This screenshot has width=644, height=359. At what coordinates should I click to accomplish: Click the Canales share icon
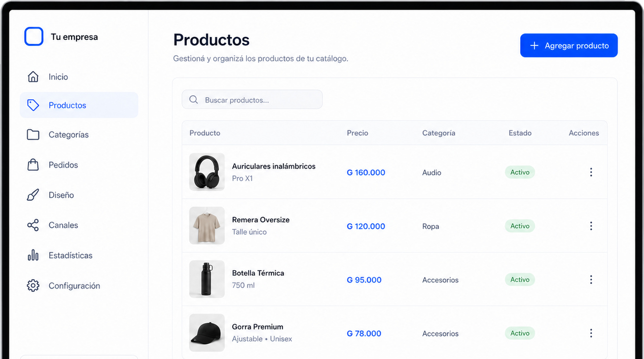point(33,225)
